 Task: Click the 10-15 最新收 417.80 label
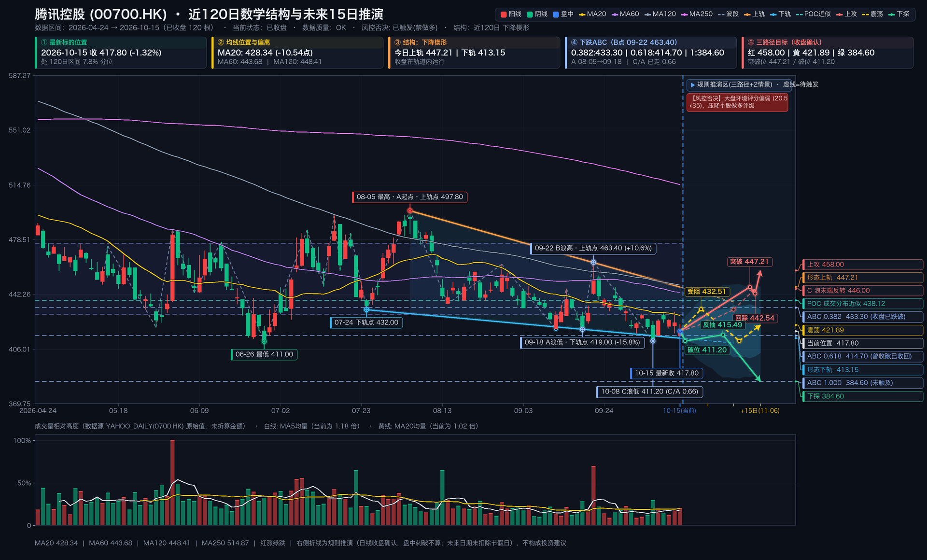click(666, 373)
